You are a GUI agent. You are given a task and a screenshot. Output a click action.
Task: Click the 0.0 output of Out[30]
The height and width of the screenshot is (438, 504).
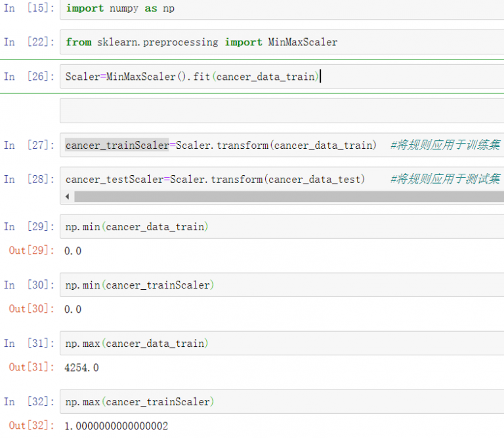[73, 309]
